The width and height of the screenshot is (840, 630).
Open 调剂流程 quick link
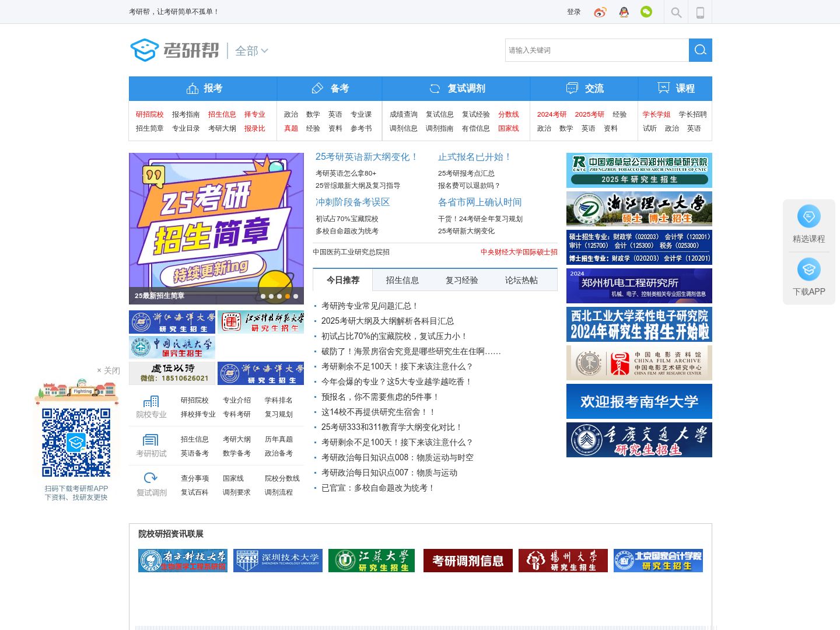278,492
